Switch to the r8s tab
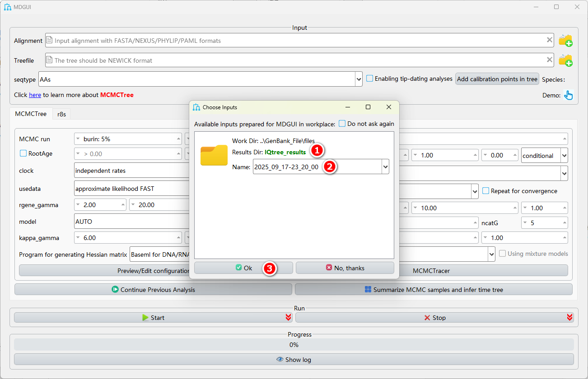Screen dimensions: 588x379 [x=61, y=114]
